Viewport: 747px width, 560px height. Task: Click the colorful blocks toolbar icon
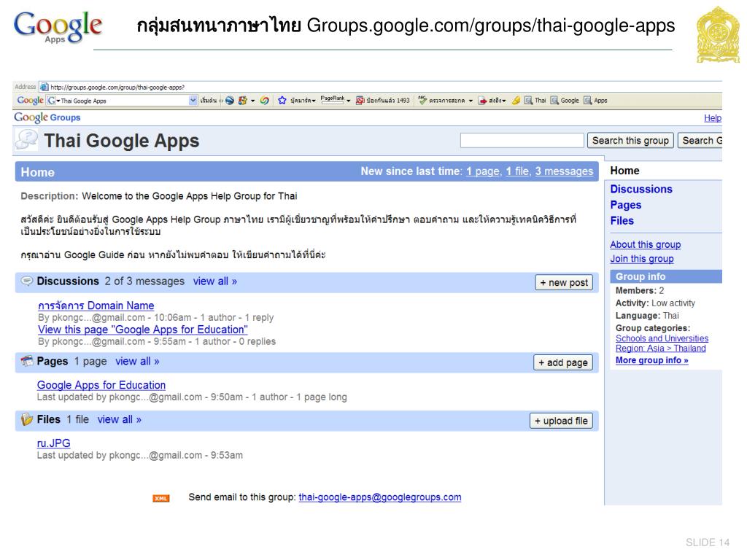[x=242, y=101]
